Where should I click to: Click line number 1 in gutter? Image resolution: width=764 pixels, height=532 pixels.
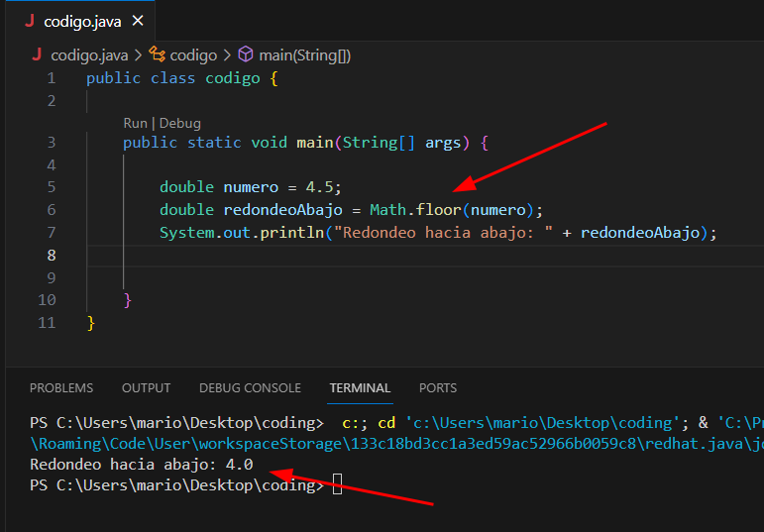click(x=52, y=78)
